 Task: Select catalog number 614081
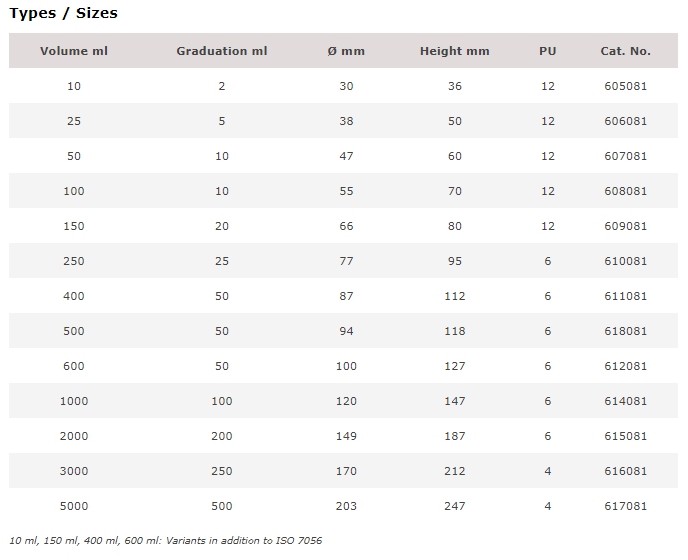point(625,401)
